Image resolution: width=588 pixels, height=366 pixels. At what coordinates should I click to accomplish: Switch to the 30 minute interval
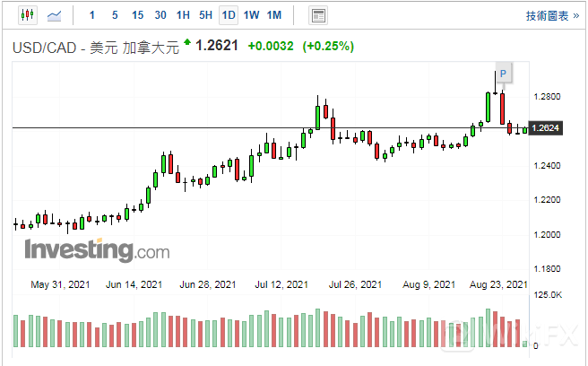pos(160,15)
